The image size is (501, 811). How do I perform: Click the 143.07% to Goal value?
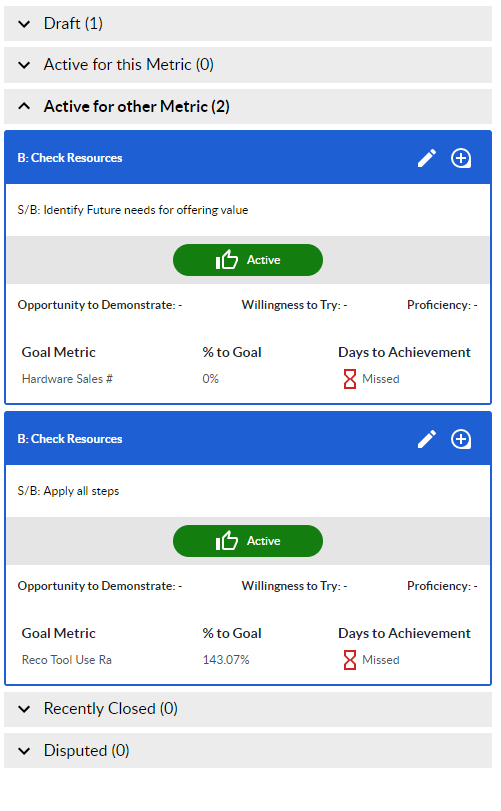click(x=226, y=660)
